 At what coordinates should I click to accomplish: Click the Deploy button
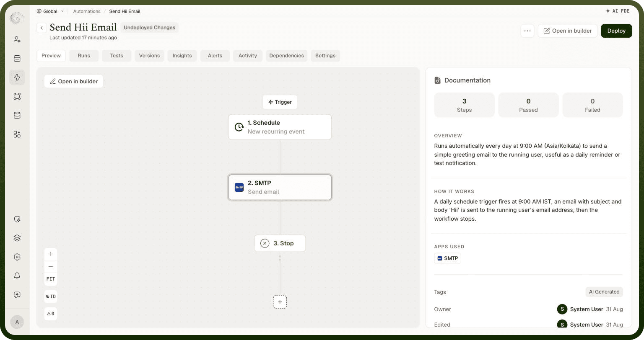[x=616, y=31]
